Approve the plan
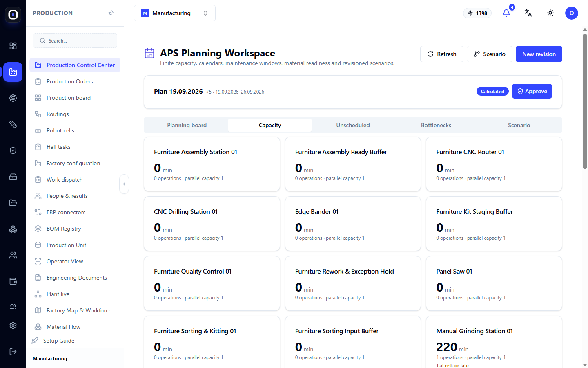The image size is (588, 368). pyautogui.click(x=532, y=91)
